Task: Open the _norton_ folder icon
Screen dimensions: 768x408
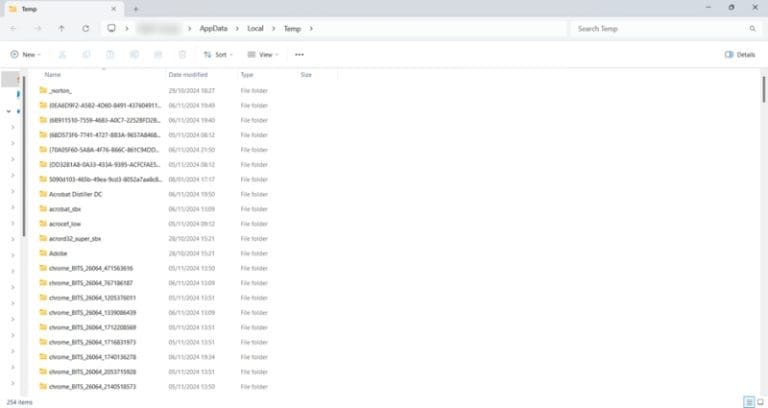Action: pos(43,90)
